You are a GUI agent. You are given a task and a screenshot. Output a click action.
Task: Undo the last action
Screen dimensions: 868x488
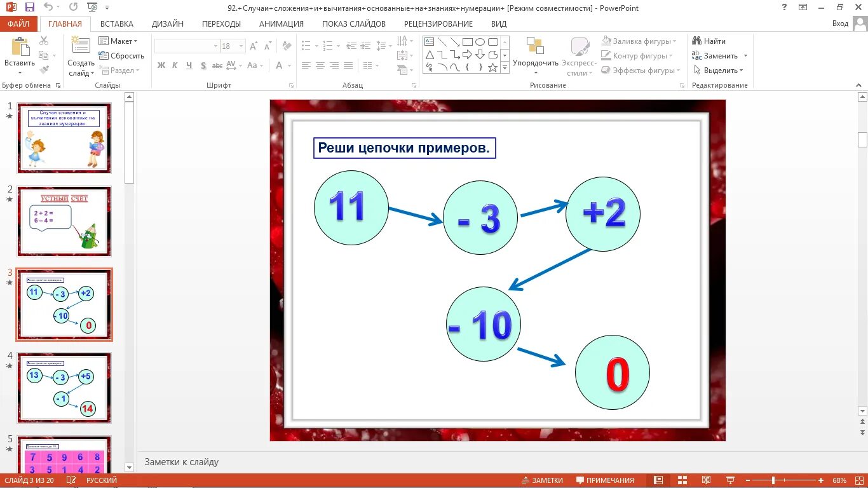tap(49, 8)
